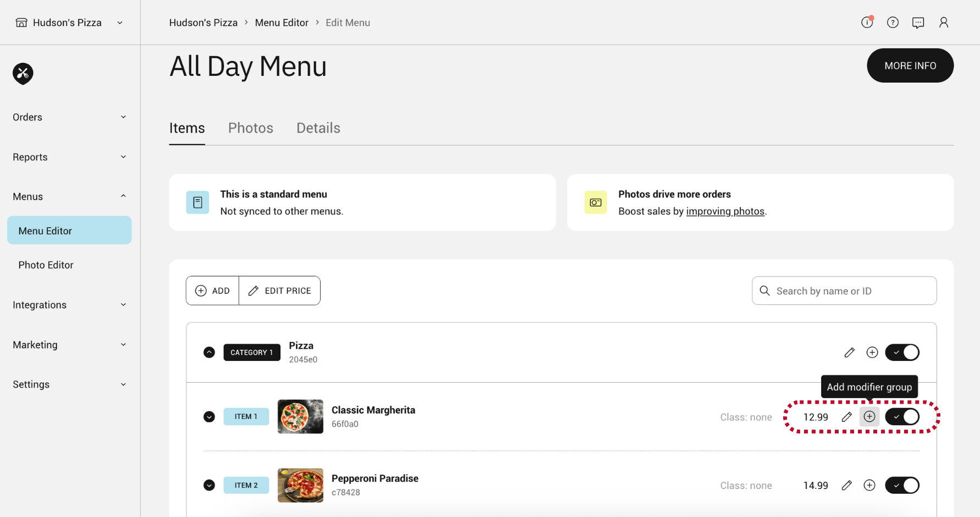The height and width of the screenshot is (517, 980).
Task: Click the MORE INFO button
Action: (910, 65)
